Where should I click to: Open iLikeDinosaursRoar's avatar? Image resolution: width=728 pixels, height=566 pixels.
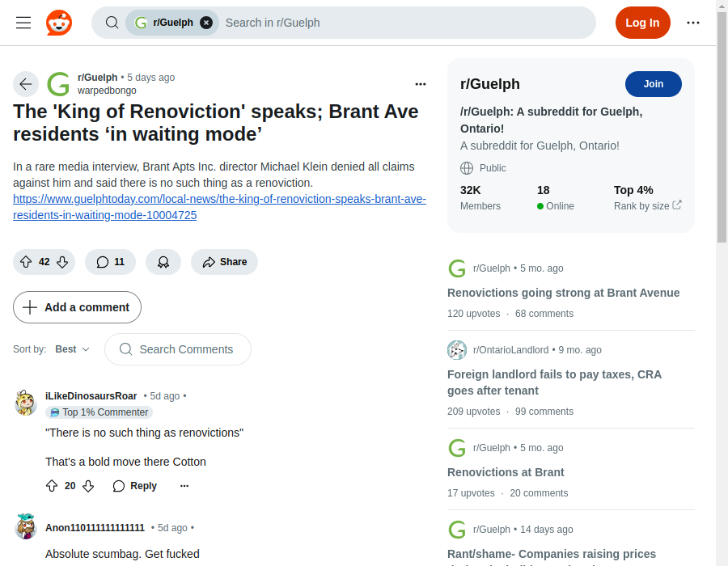click(x=26, y=403)
